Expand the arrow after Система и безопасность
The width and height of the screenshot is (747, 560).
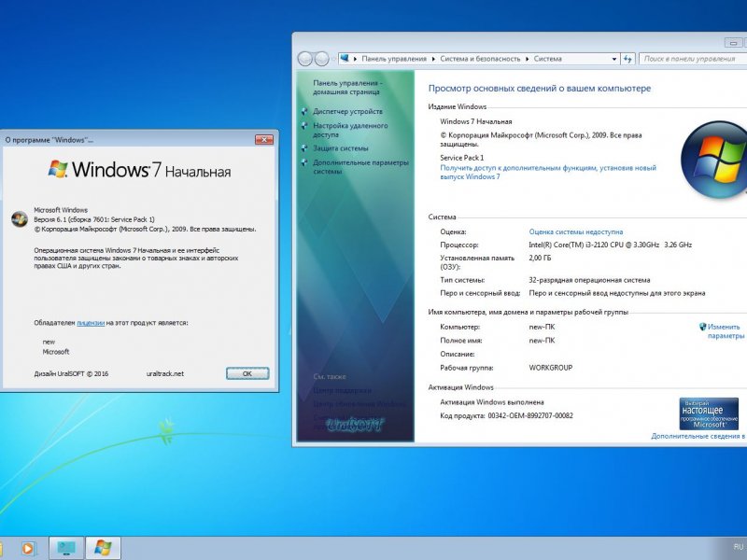(x=528, y=59)
